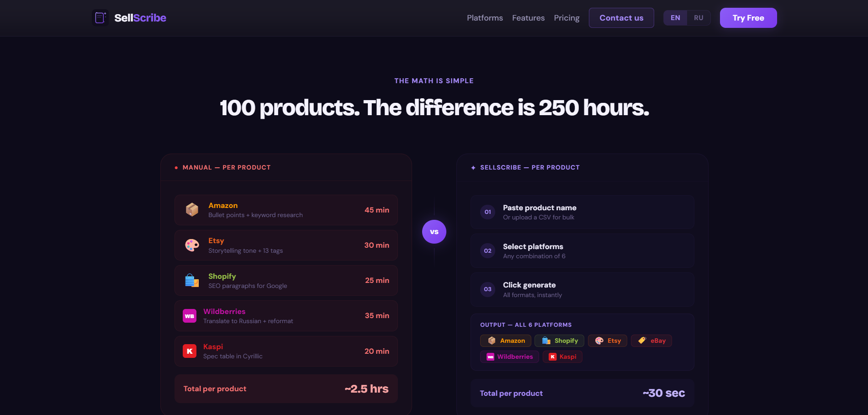Click the manual Total per product label
Image resolution: width=868 pixels, height=415 pixels.
coord(215,389)
